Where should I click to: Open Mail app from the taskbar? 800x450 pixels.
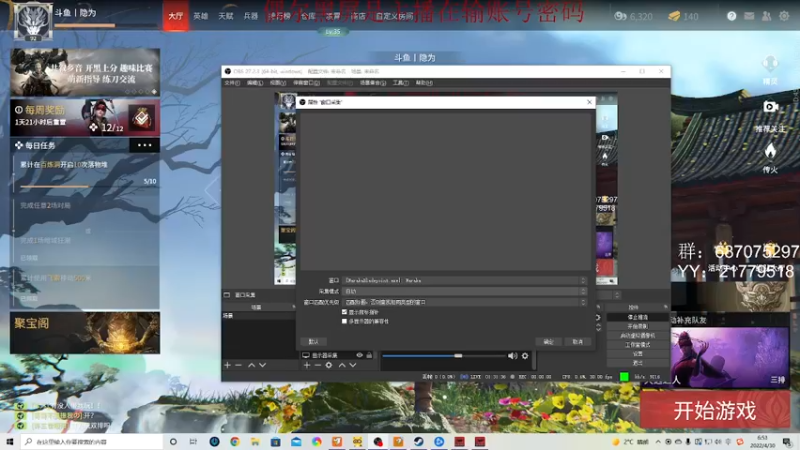[296, 442]
